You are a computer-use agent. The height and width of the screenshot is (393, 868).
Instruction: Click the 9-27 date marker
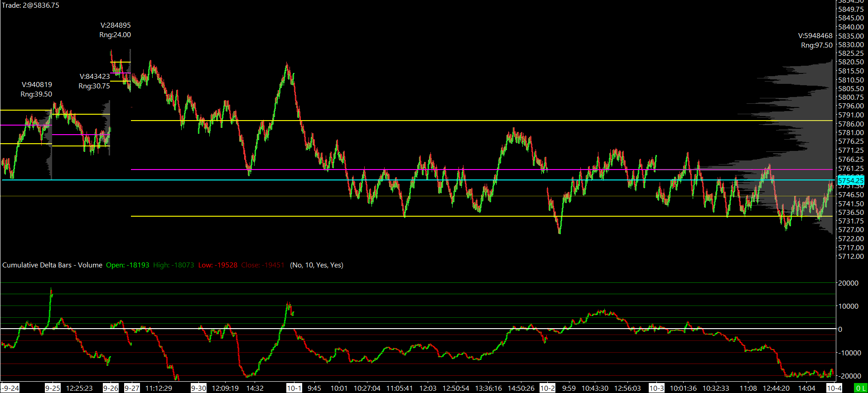click(x=132, y=388)
